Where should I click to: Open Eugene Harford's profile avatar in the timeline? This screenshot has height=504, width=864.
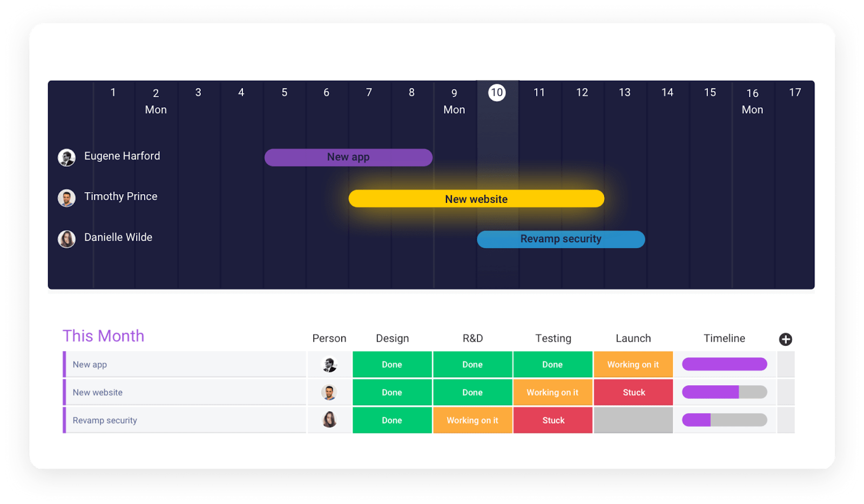[66, 158]
